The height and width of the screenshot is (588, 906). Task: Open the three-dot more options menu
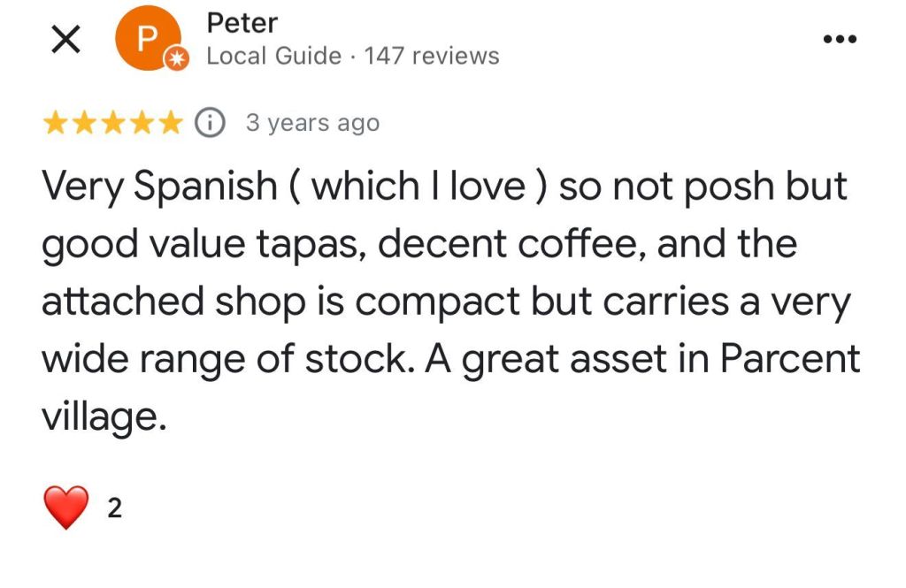click(840, 39)
